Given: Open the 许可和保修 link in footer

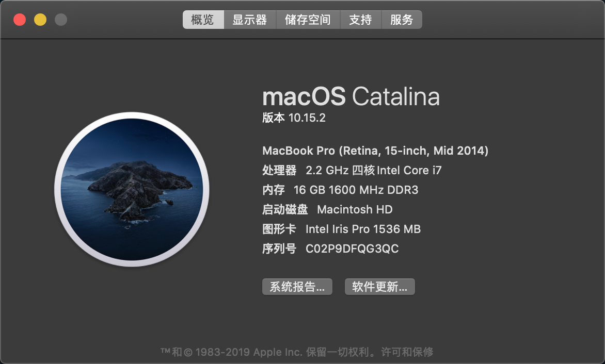Looking at the screenshot, I should click(407, 352).
